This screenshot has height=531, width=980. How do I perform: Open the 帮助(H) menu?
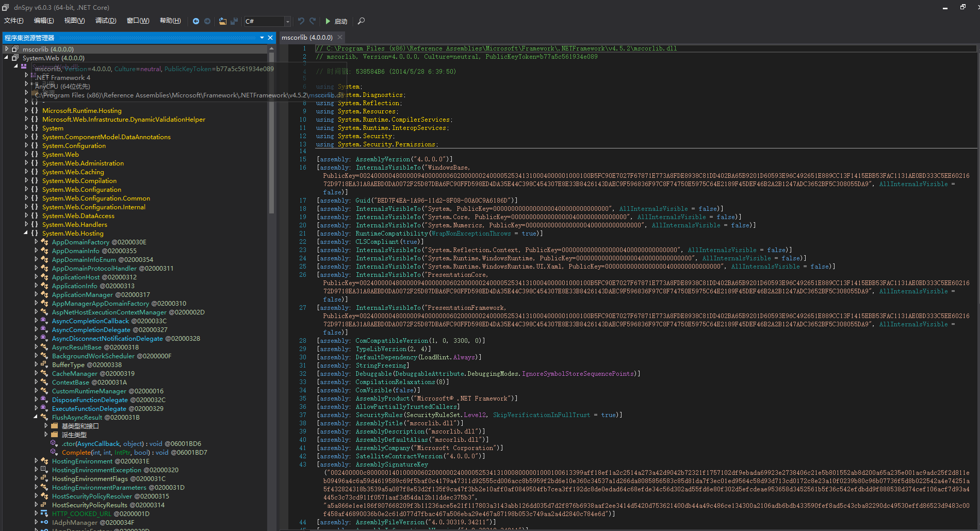[x=170, y=21]
